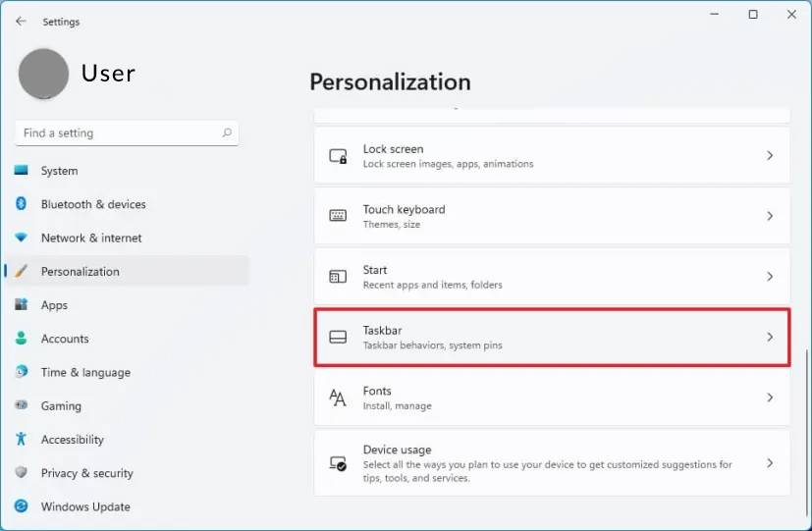Open the Apps category label
812x531 pixels.
[54, 305]
